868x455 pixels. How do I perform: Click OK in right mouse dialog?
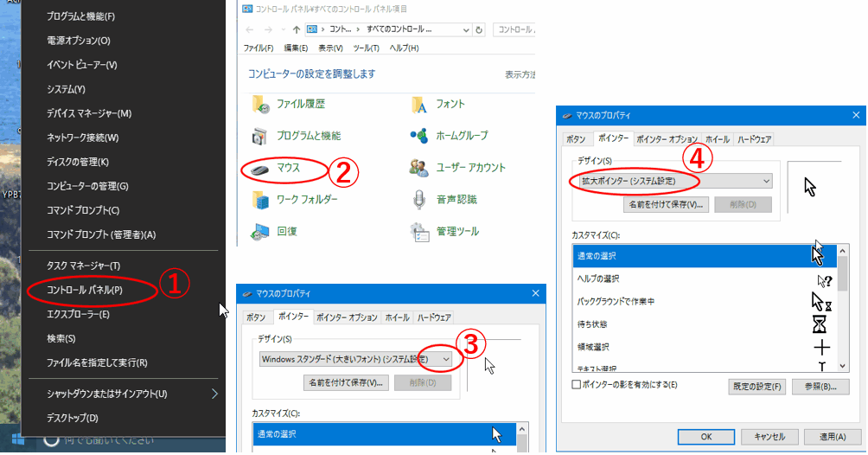coord(705,437)
